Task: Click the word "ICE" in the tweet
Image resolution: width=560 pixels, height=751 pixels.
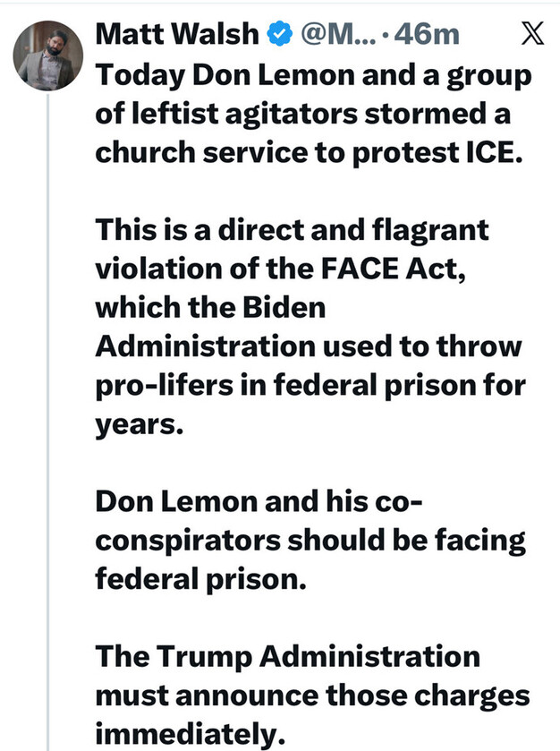Action: (499, 153)
